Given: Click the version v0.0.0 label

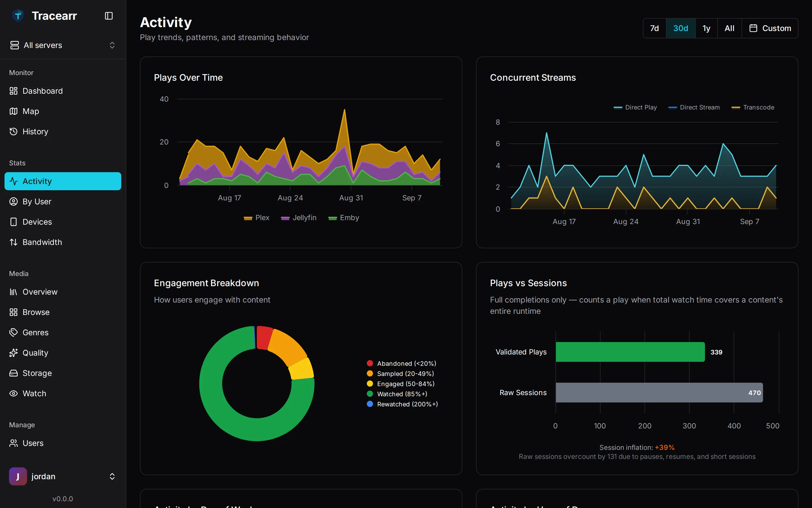Looking at the screenshot, I should 63,499.
